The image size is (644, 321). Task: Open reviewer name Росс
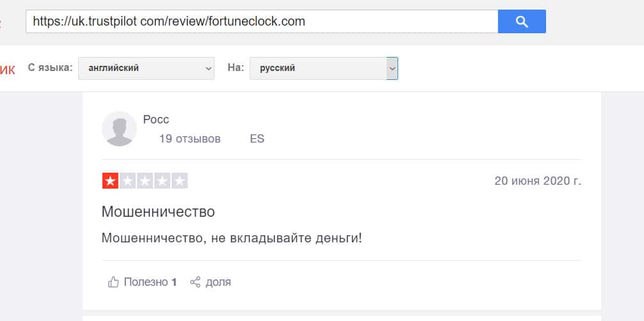click(x=156, y=120)
